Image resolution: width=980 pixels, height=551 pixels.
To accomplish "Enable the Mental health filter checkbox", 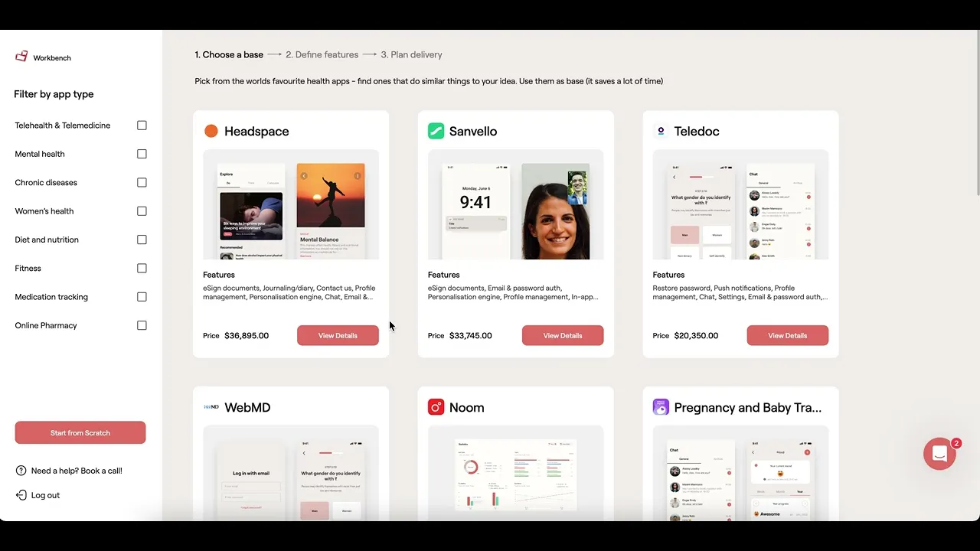I will pos(142,154).
